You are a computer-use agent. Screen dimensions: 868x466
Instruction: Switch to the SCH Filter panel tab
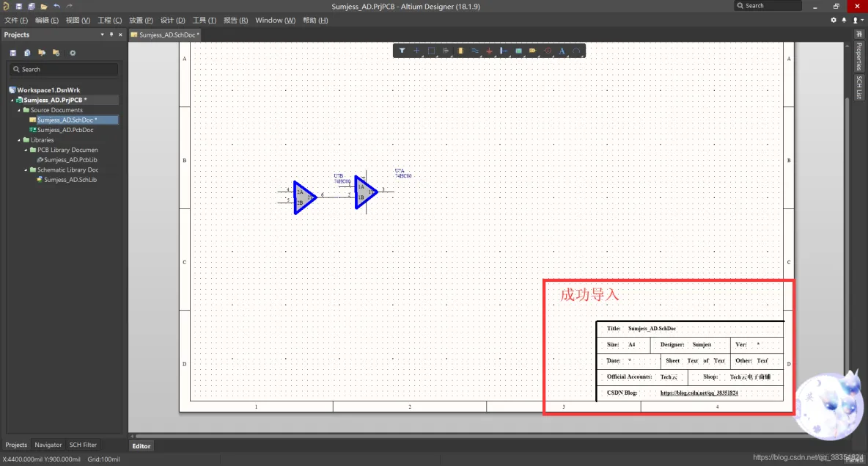coord(83,445)
